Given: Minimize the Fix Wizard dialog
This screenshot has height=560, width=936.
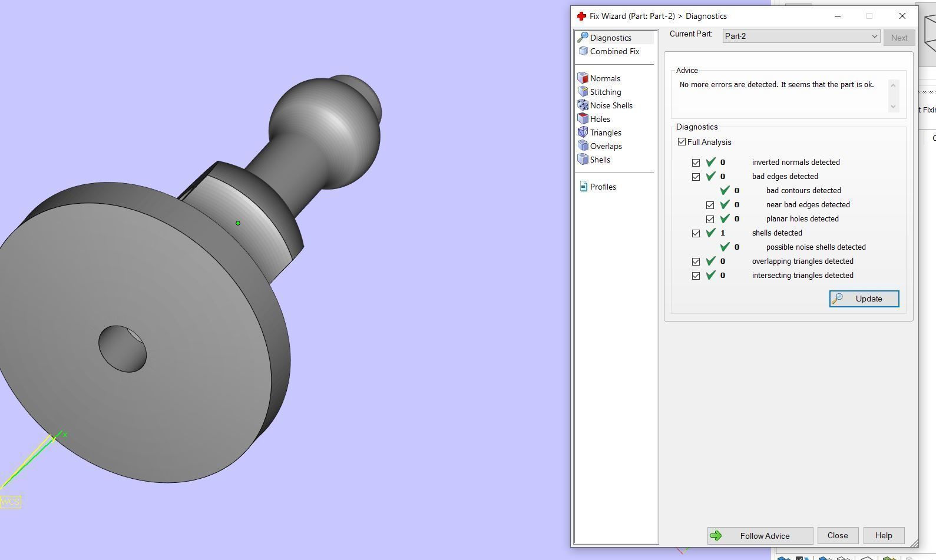Looking at the screenshot, I should (838, 16).
